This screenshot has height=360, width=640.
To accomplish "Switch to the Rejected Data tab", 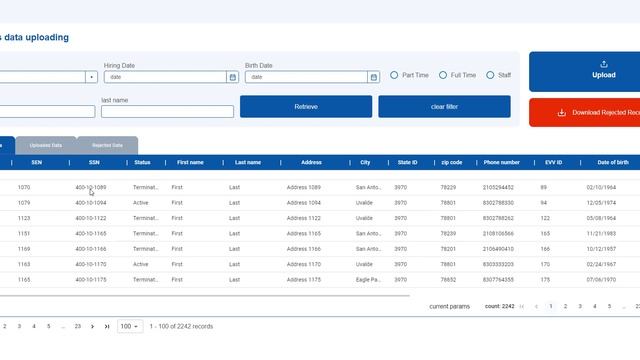I will [x=107, y=146].
